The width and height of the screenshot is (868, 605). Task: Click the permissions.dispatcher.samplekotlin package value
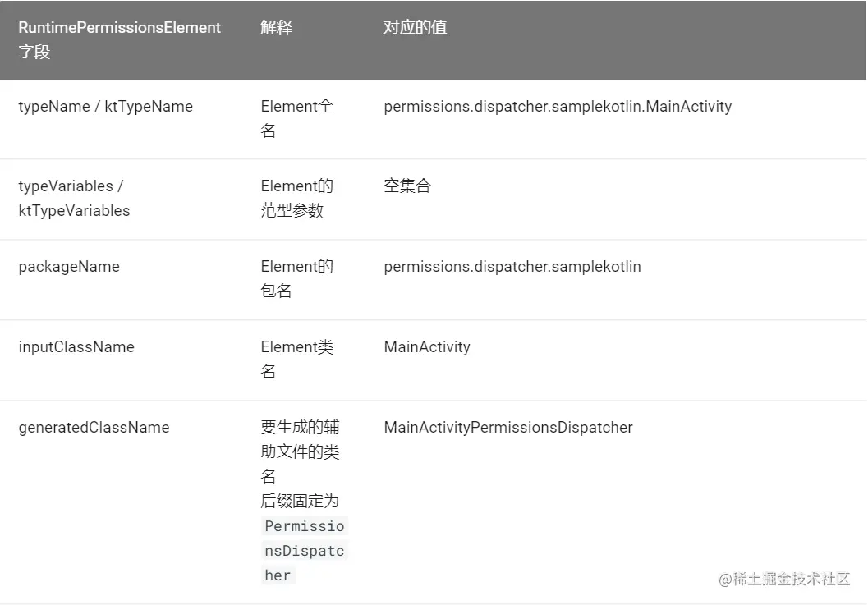(512, 266)
